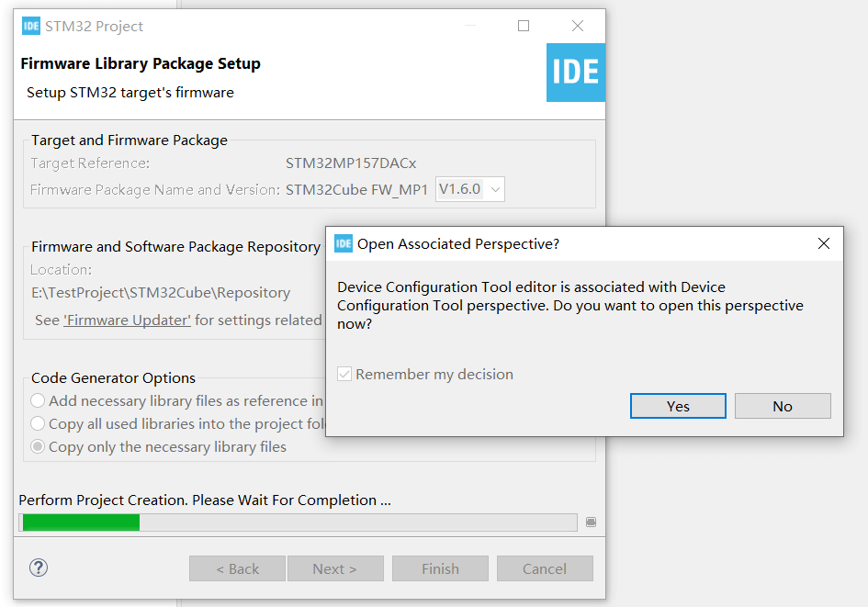
Task: Click the Code Generator Options group label
Action: 114,378
